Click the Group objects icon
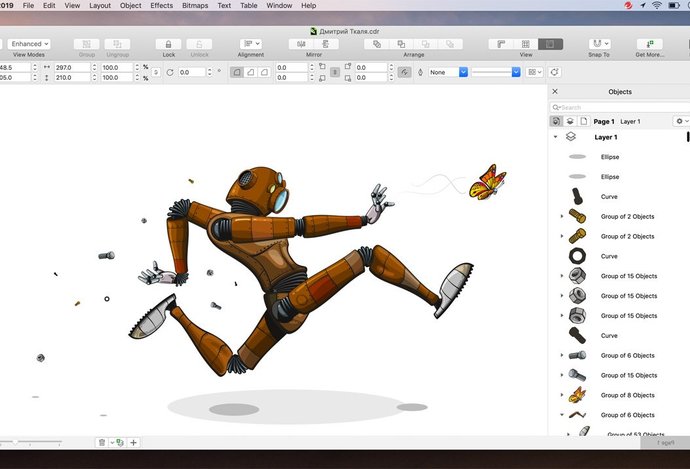This screenshot has height=469, width=690. tap(86, 44)
